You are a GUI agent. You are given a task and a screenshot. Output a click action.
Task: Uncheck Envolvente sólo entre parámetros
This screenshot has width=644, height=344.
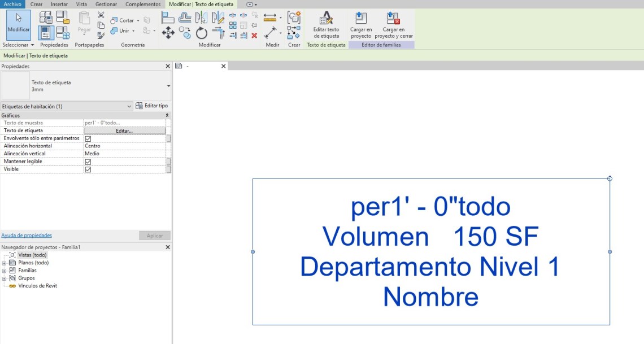[88, 138]
